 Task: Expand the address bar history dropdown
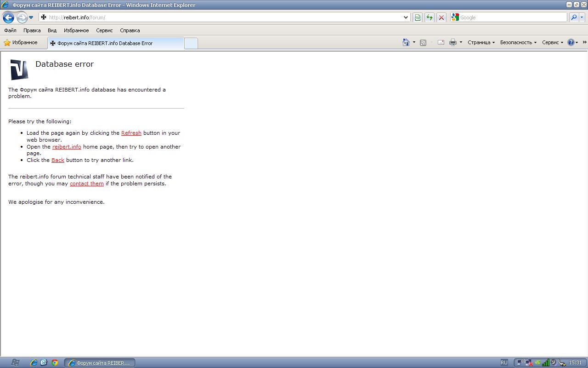click(406, 17)
